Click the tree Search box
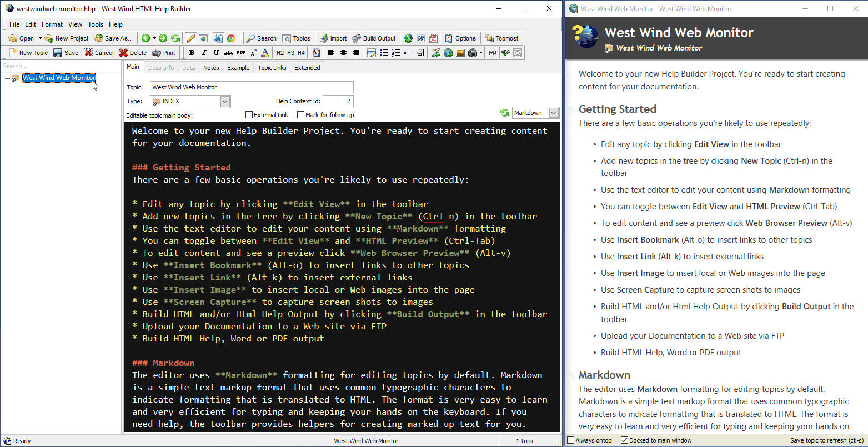The height and width of the screenshot is (447, 868). [60, 66]
